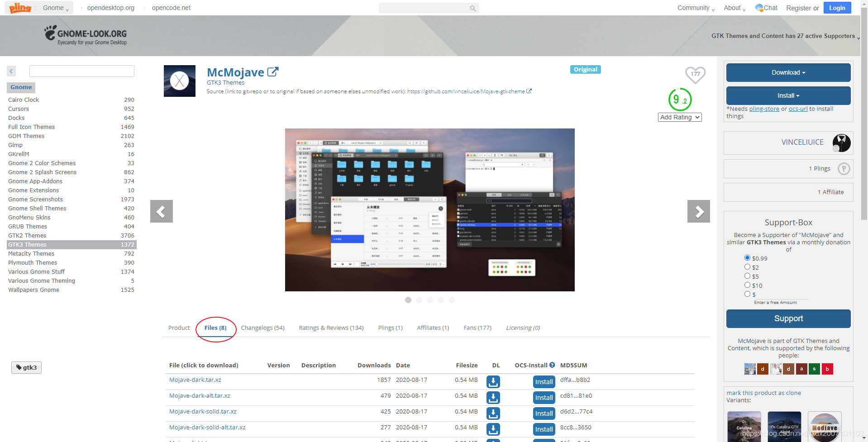Collapse sidebar using the left chevron button
868x442 pixels.
(11, 71)
